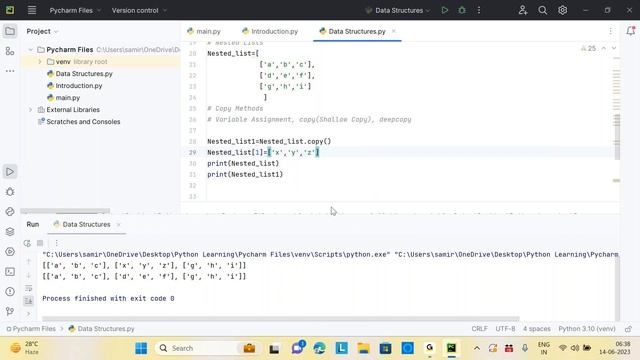Open run panel more options

pyautogui.click(x=57, y=243)
